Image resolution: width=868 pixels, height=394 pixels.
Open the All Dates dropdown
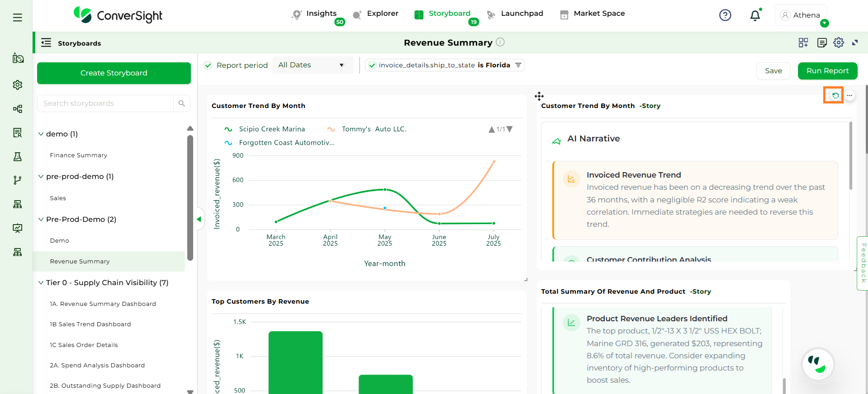pyautogui.click(x=311, y=65)
